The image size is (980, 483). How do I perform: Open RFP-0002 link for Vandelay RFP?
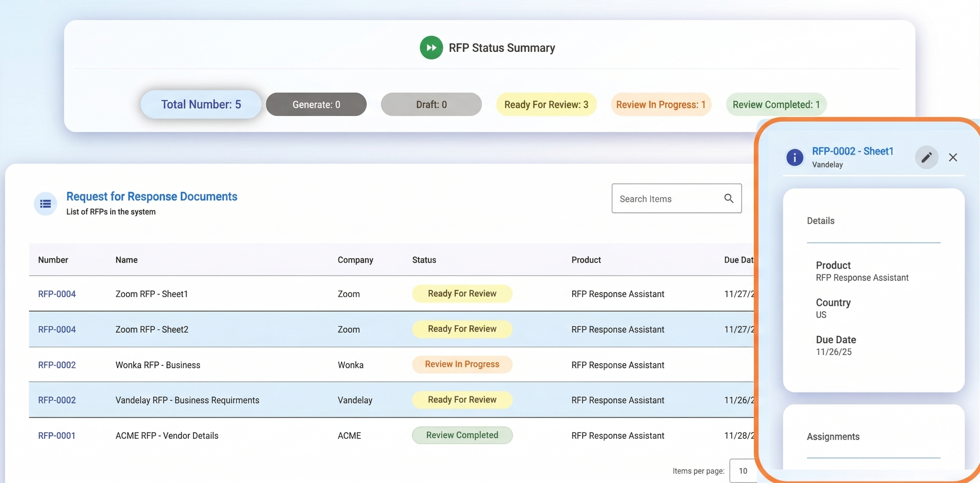[57, 400]
